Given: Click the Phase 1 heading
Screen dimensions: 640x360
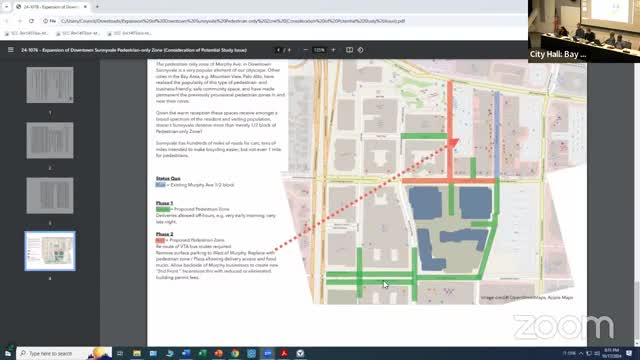Looking at the screenshot, I should pos(164,203).
